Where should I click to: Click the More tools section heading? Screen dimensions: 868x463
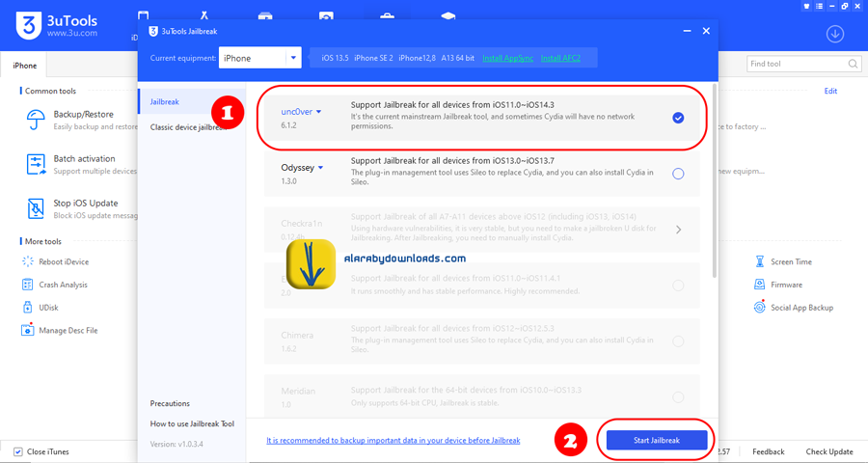click(43, 241)
